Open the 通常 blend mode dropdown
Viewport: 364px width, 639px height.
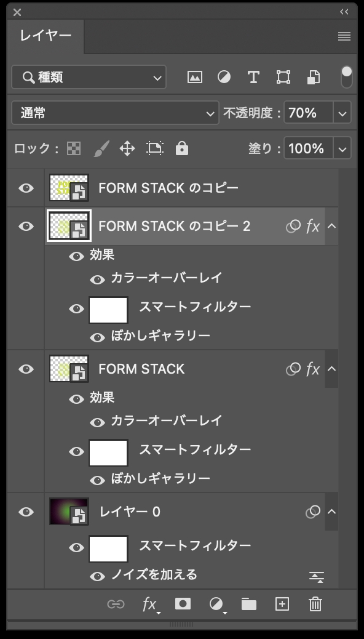pyautogui.click(x=115, y=113)
